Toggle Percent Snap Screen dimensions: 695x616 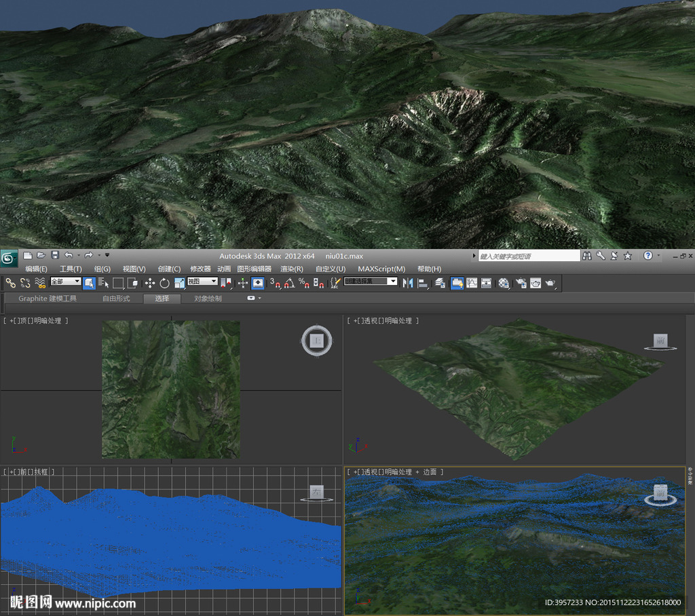tap(304, 283)
